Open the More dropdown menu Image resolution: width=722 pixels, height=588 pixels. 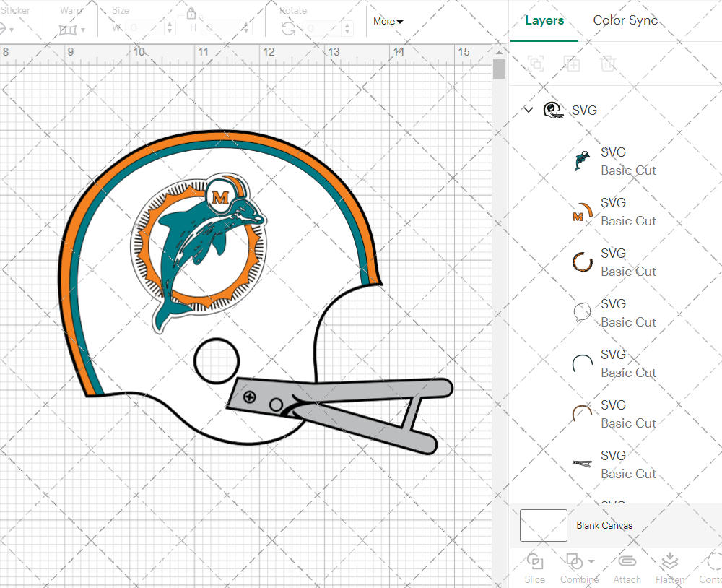(388, 21)
